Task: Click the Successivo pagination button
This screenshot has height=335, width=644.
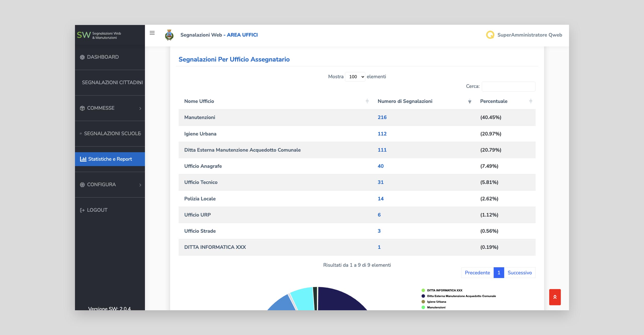Action: pyautogui.click(x=519, y=273)
